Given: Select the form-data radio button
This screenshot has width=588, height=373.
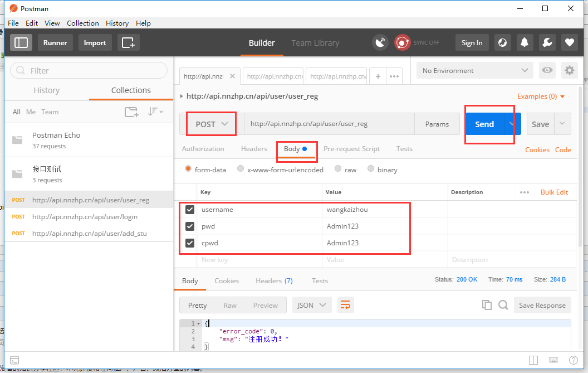Looking at the screenshot, I should click(188, 168).
